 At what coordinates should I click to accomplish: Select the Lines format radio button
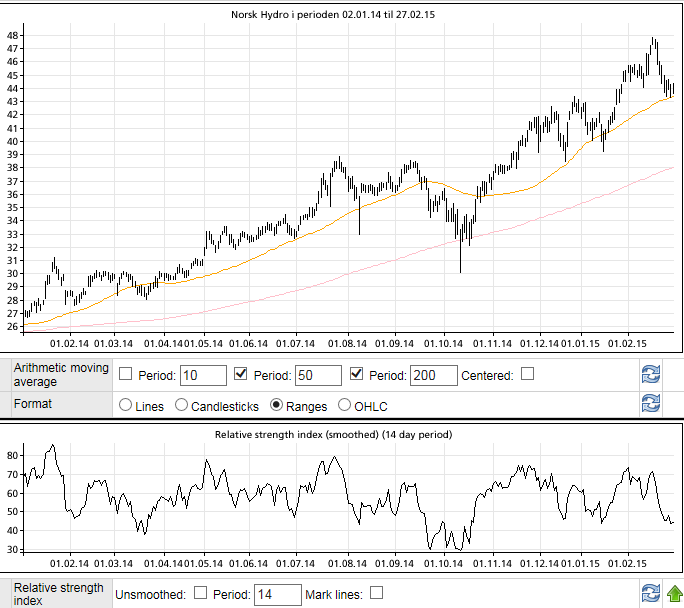(x=126, y=406)
